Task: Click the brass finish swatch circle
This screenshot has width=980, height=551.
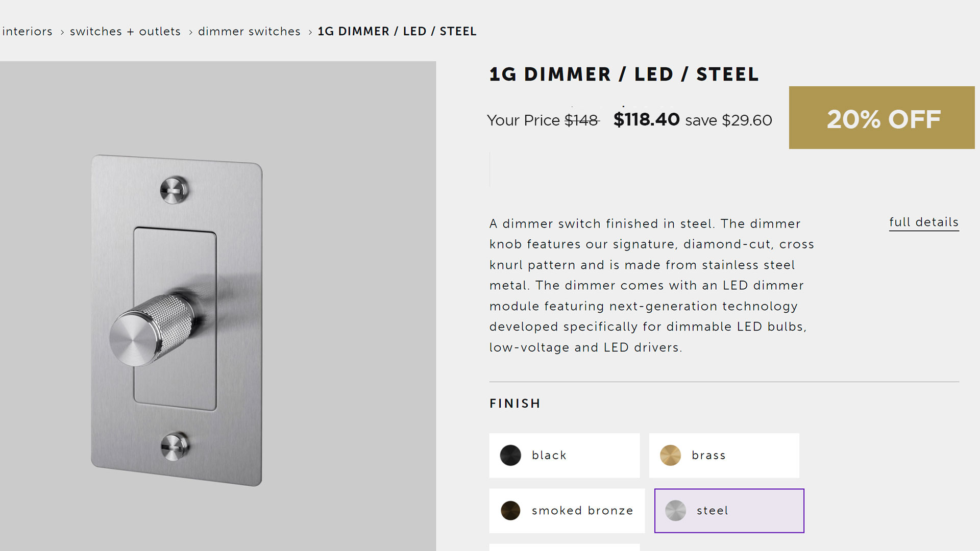Action: click(670, 455)
